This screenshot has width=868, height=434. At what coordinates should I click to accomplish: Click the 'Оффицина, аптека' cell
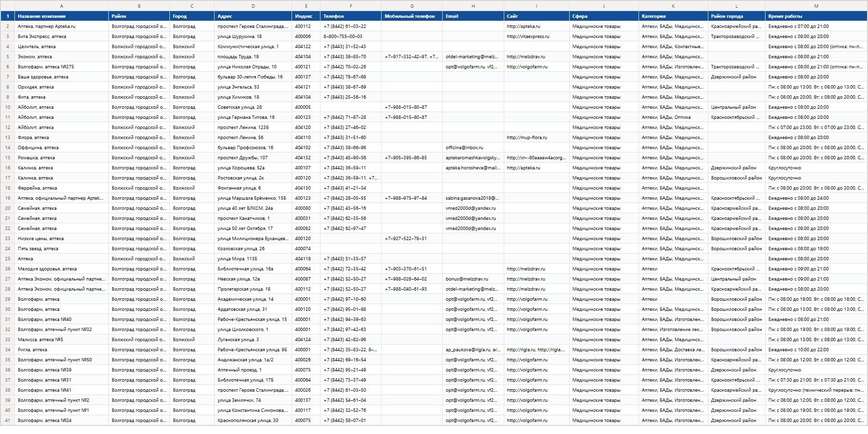[x=62, y=148]
